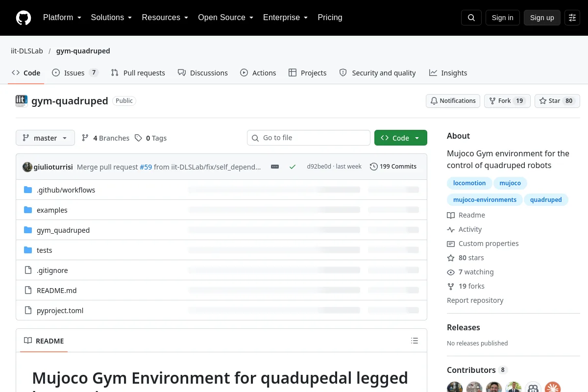This screenshot has width=588, height=392.
Task: Jump to Readme in About sidebar
Action: 466,215
